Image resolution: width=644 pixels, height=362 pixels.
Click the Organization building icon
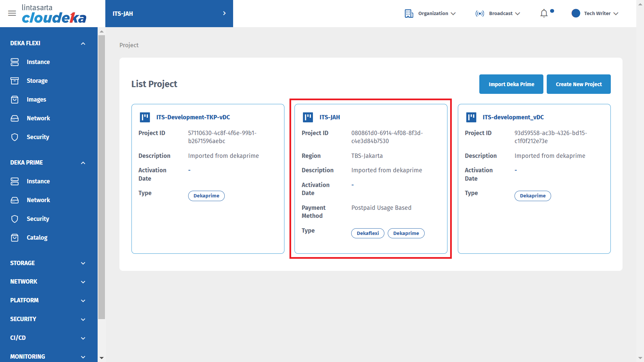(x=409, y=13)
